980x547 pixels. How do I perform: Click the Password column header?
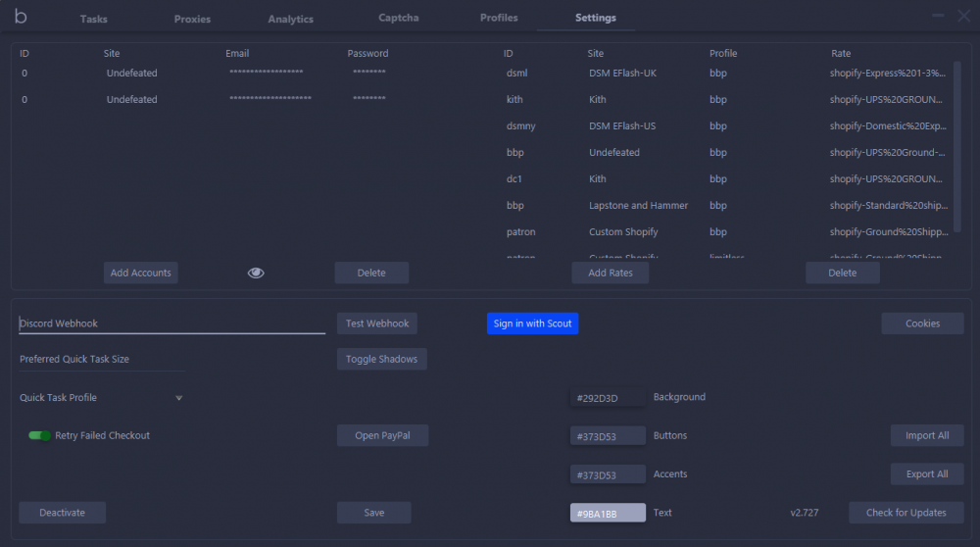[367, 54]
